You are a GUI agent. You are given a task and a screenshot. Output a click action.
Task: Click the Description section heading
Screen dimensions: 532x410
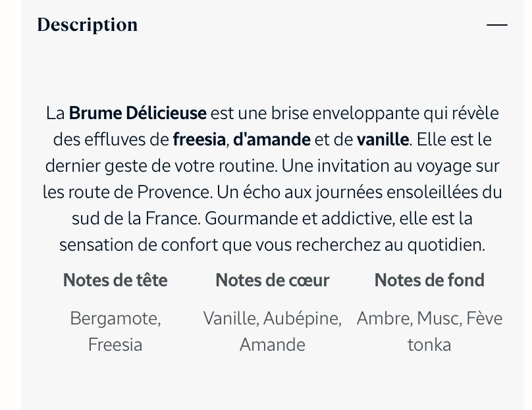[x=88, y=25]
